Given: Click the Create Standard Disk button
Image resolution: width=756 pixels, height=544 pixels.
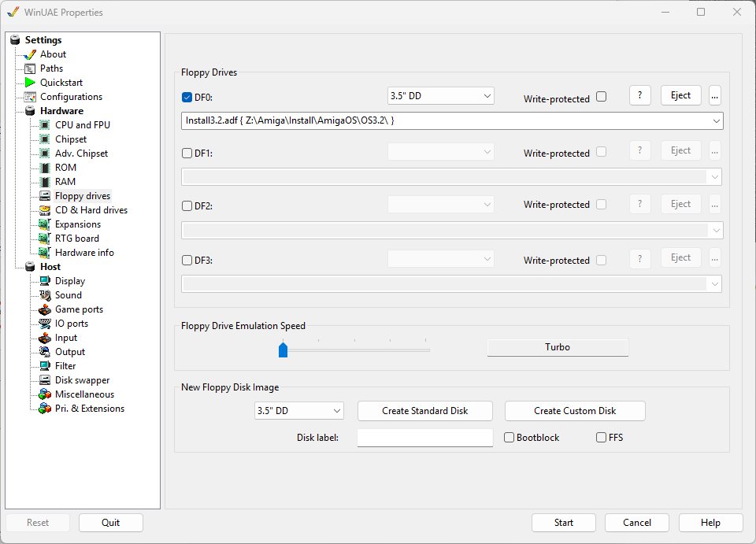Looking at the screenshot, I should [424, 411].
